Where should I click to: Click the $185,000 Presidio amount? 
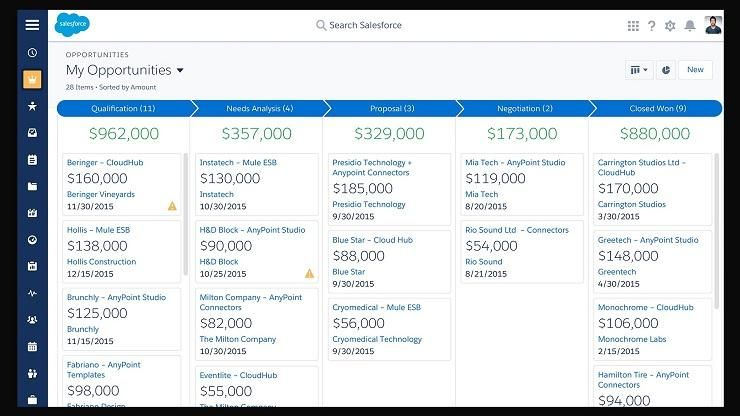[x=362, y=188]
